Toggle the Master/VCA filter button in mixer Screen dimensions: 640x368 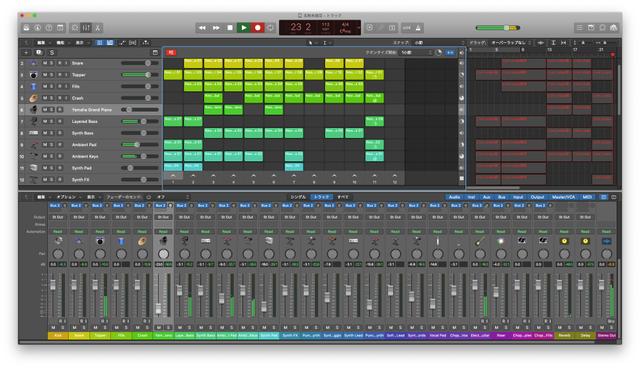563,197
